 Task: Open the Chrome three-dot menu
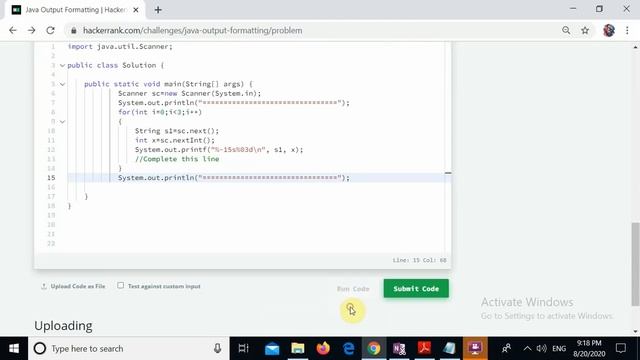(x=627, y=31)
